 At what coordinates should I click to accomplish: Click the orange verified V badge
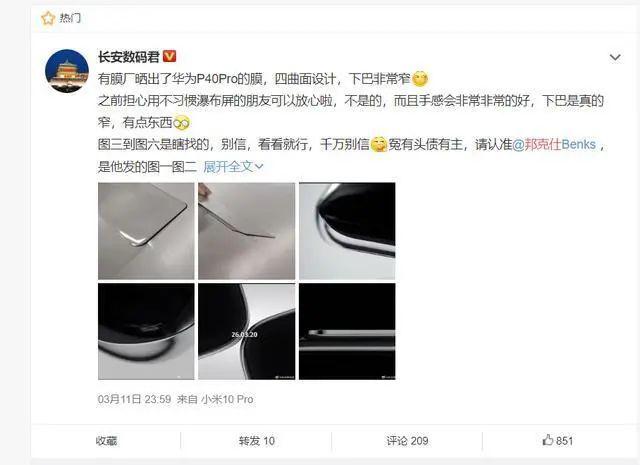pos(169,56)
